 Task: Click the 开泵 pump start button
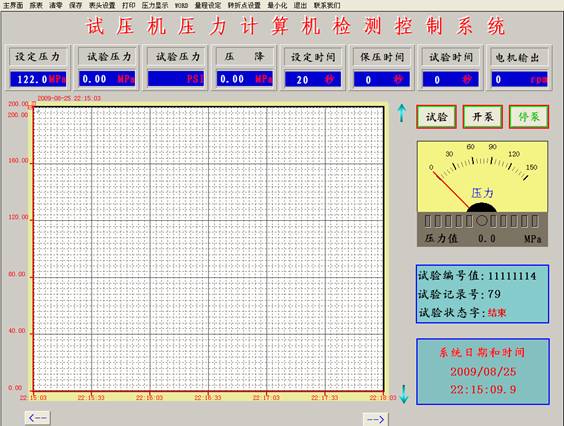click(482, 117)
